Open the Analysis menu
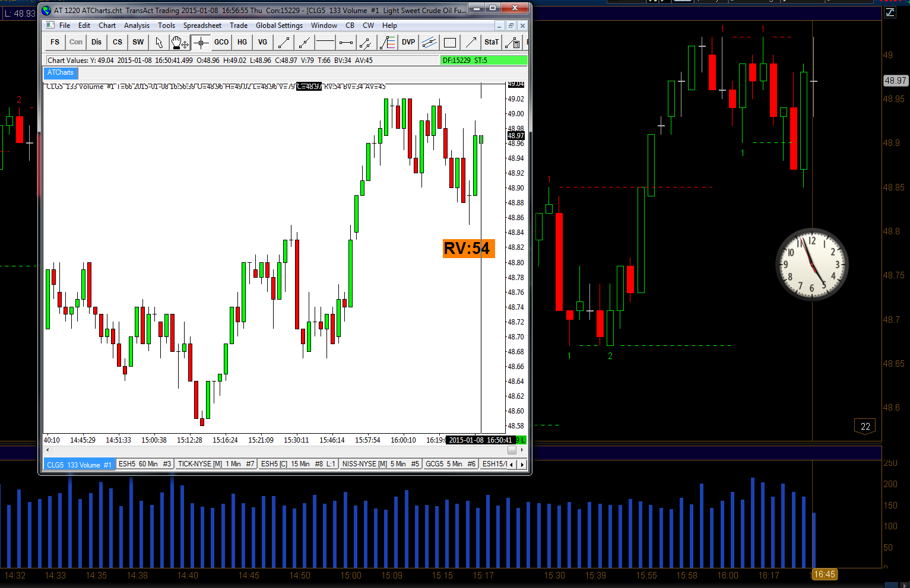The height and width of the screenshot is (588, 910). point(137,26)
